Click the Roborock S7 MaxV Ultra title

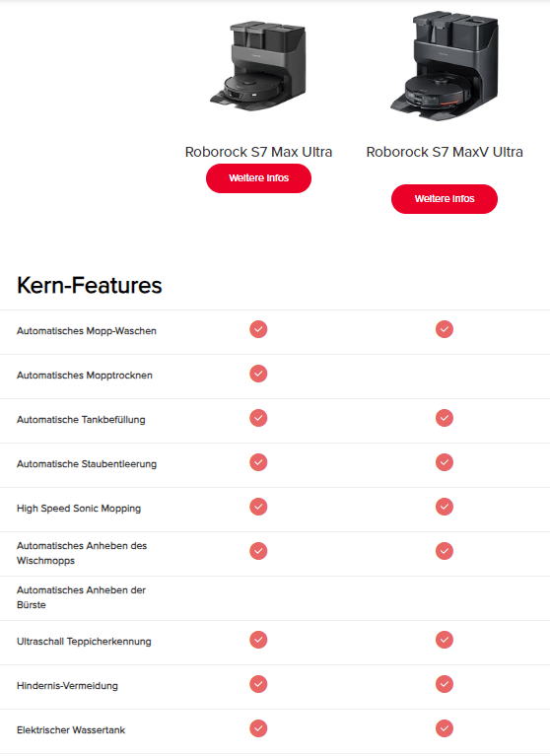(x=444, y=152)
